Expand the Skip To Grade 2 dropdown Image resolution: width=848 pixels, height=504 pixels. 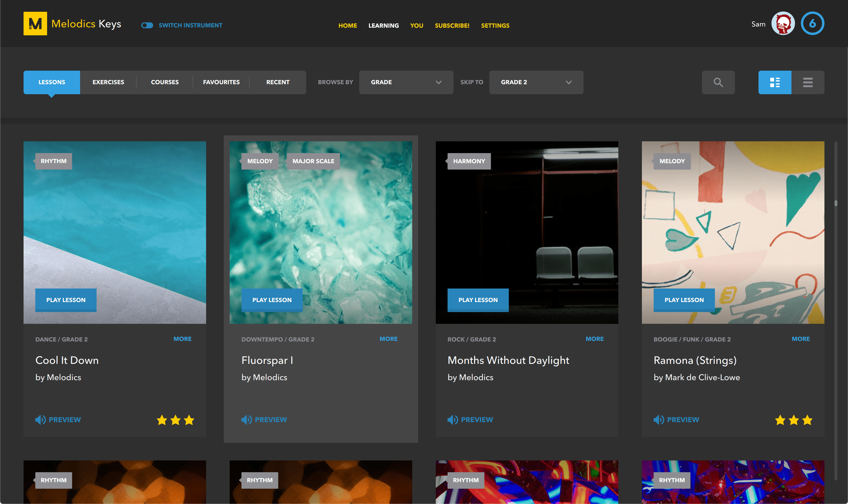point(535,82)
